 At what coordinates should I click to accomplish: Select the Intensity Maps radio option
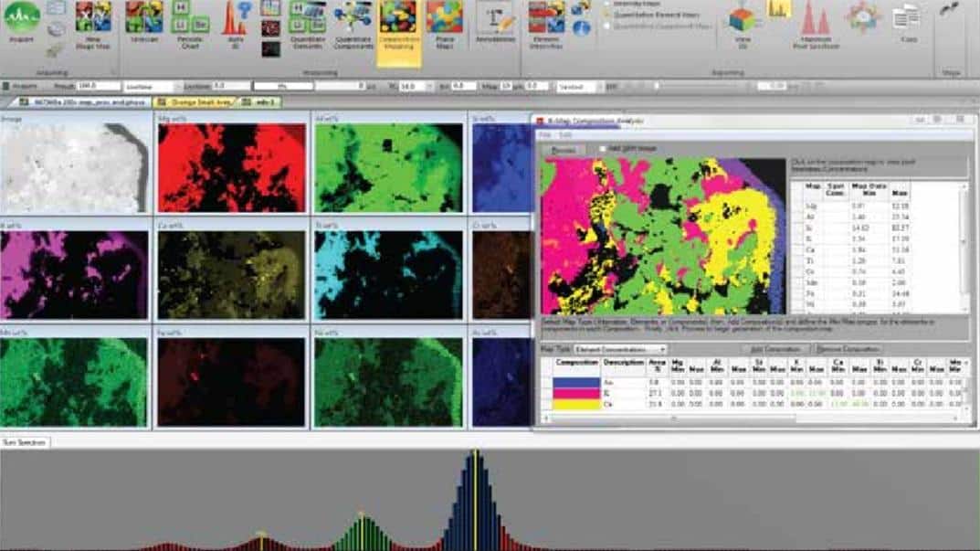(x=607, y=3)
